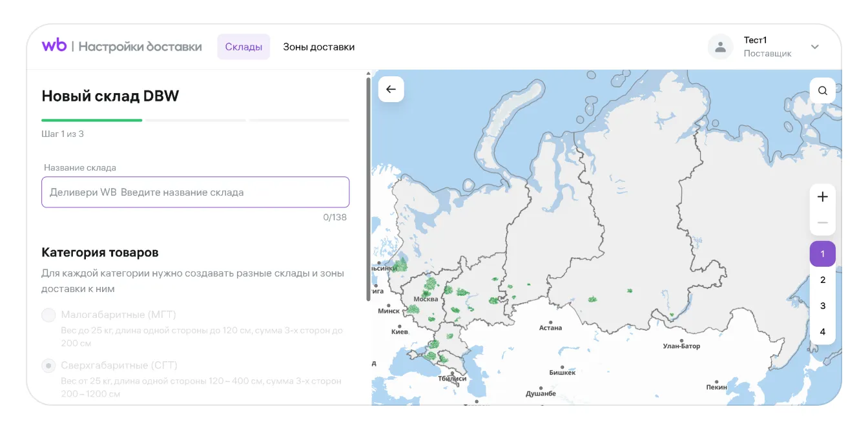Select Малогабаритные (МГТ) radio button
Screen dimensions: 868x429
click(x=48, y=315)
